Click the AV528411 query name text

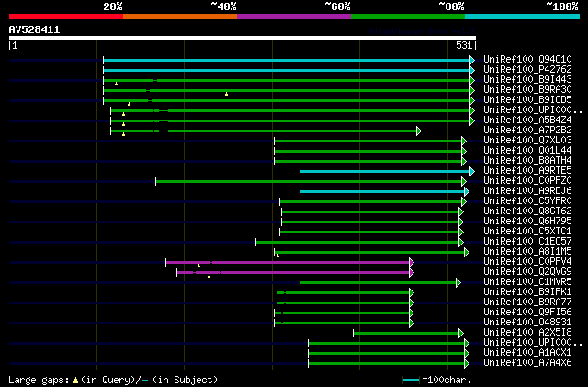coord(34,29)
